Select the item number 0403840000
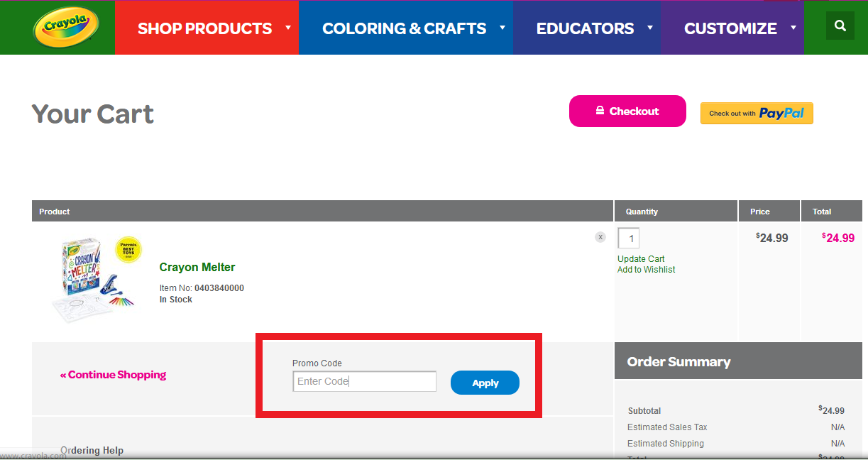This screenshot has width=868, height=460. (219, 288)
